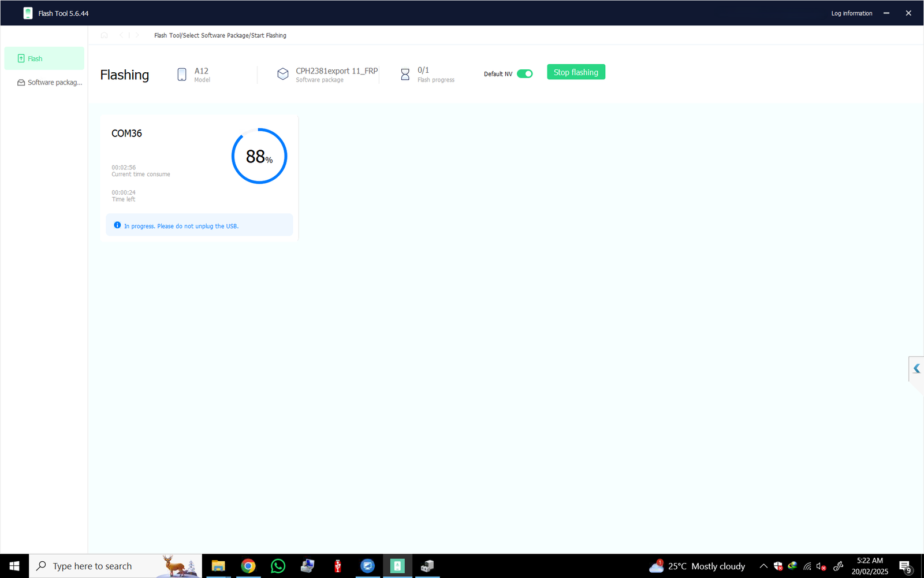
Task: Click the A12 phone model icon
Action: point(181,74)
